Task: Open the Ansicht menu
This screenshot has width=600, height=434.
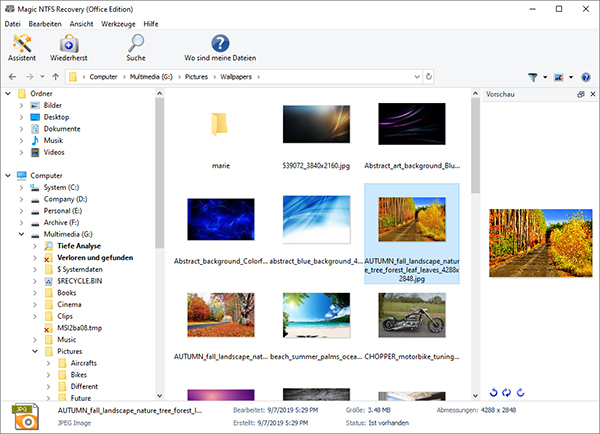Action: [81, 24]
